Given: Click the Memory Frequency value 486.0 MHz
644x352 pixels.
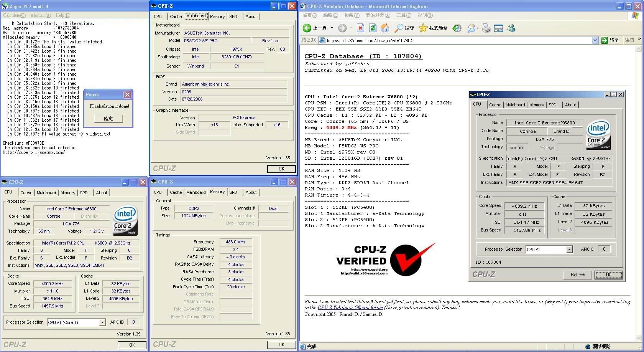Looking at the screenshot, I should pyautogui.click(x=236, y=242).
